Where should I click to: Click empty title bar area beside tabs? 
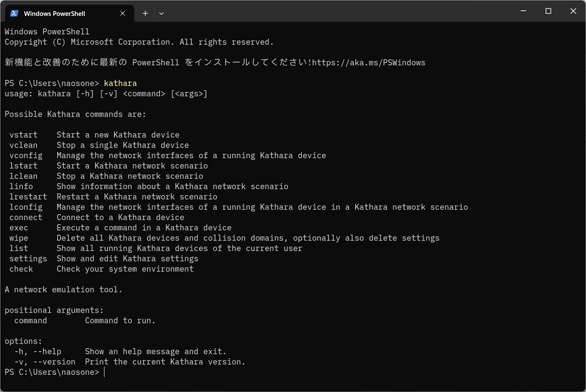click(336, 11)
